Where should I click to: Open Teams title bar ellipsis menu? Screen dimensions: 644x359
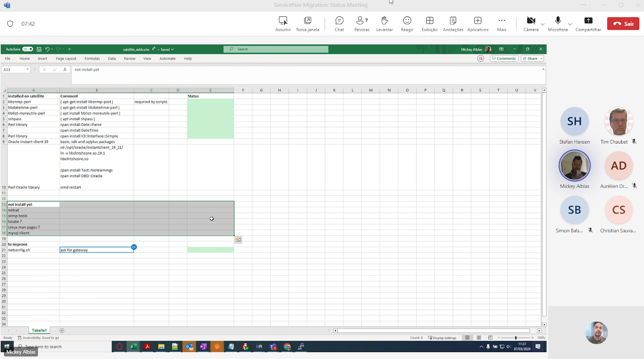tap(583, 5)
